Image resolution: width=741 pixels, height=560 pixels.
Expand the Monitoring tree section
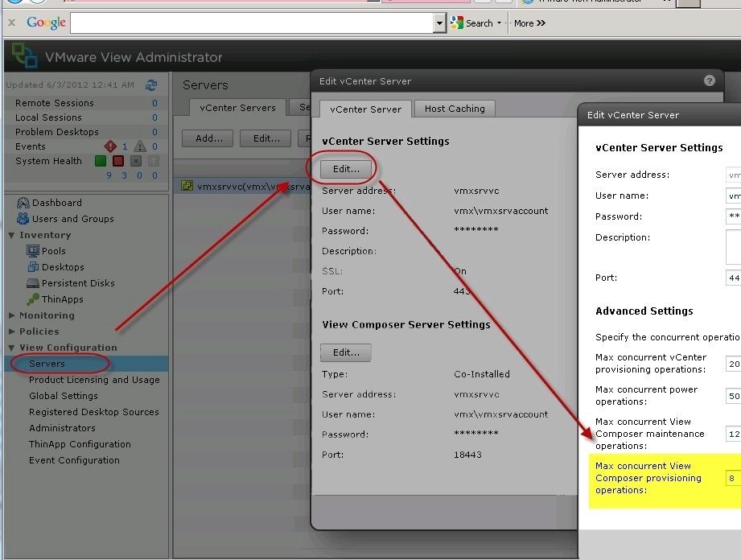[x=11, y=315]
